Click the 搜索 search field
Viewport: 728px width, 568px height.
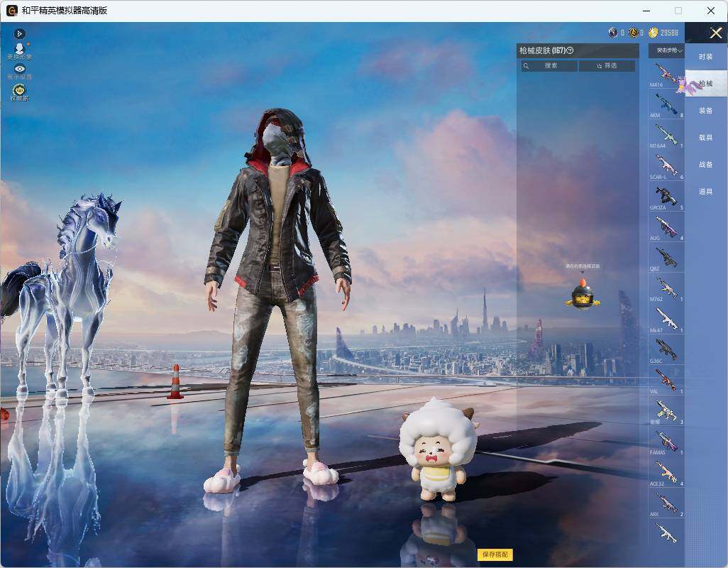click(x=549, y=66)
